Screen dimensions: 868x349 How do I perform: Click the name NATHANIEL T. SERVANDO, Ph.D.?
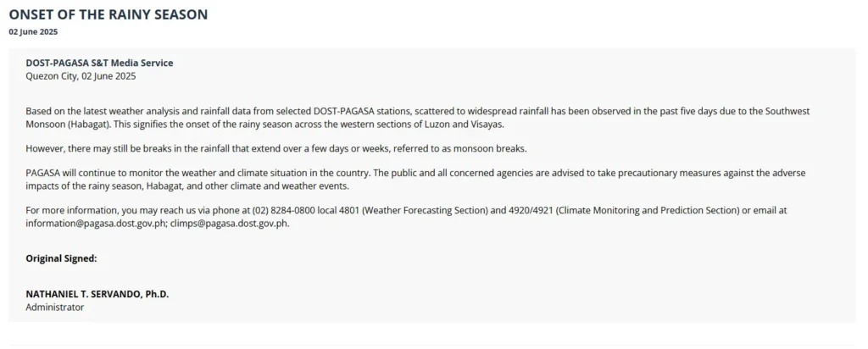[x=97, y=294]
